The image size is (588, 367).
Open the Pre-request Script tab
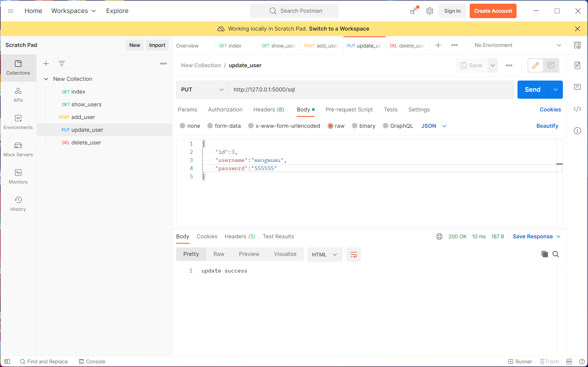coord(349,110)
